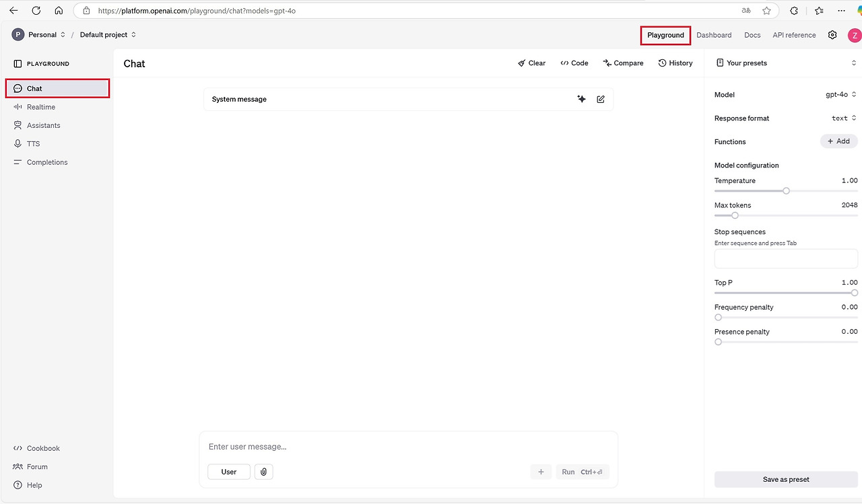Screen dimensions: 862x504
Task: Generate system message with sparkle icon
Action: tap(582, 99)
